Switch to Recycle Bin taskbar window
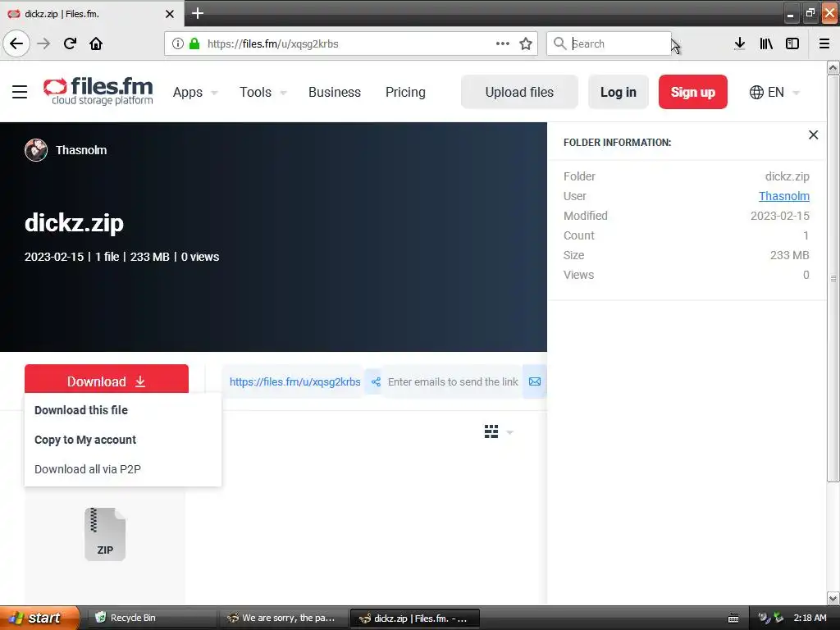Image resolution: width=840 pixels, height=630 pixels. tap(151, 618)
